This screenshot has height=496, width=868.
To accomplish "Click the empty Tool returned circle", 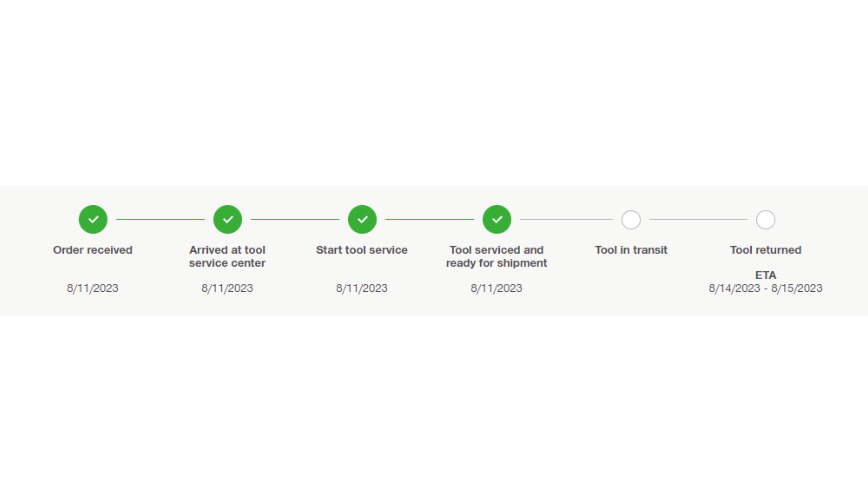I will point(766,220).
